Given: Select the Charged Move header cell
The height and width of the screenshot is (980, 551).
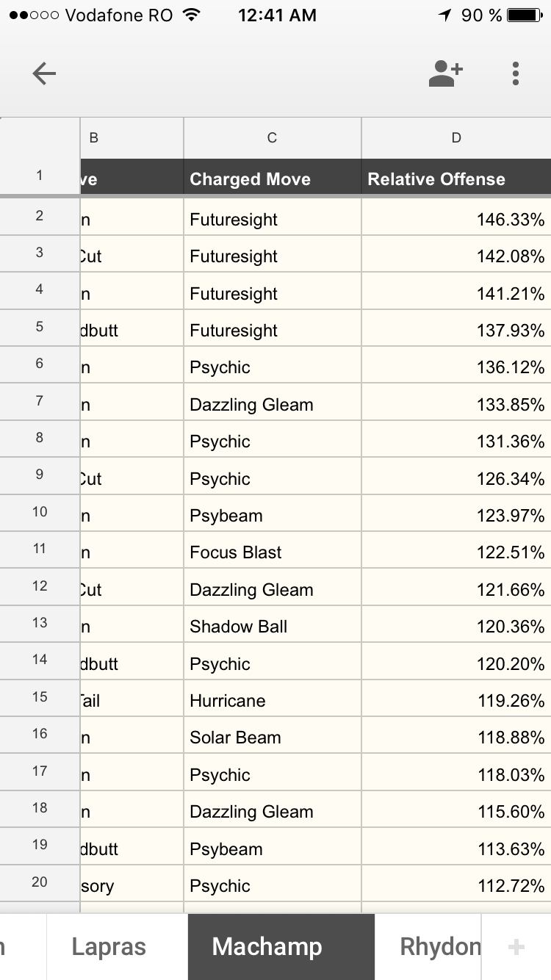Looking at the screenshot, I should [273, 179].
